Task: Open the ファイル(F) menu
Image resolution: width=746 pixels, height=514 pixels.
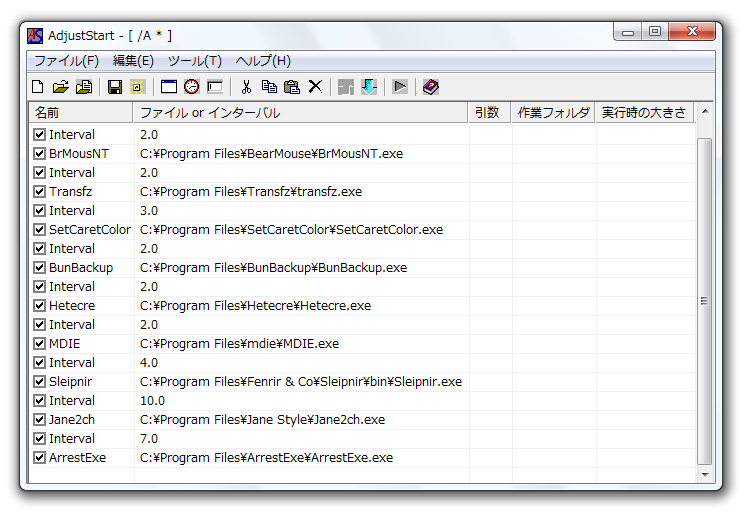Action: [x=67, y=61]
